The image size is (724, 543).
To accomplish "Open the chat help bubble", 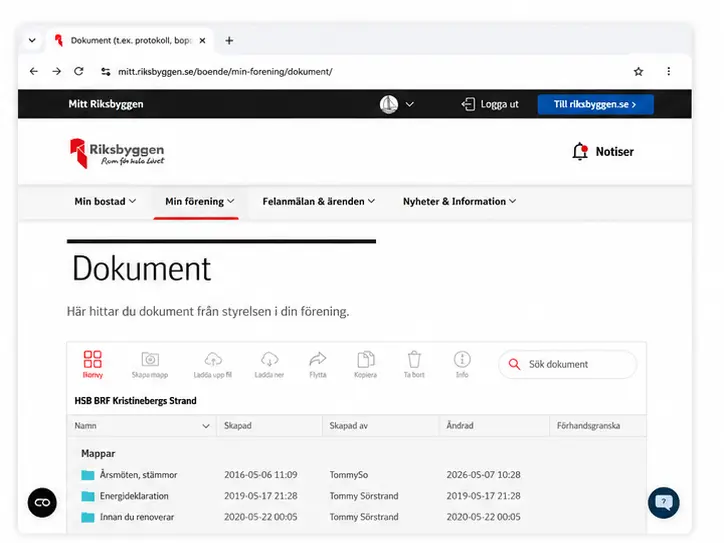I will [x=664, y=502].
